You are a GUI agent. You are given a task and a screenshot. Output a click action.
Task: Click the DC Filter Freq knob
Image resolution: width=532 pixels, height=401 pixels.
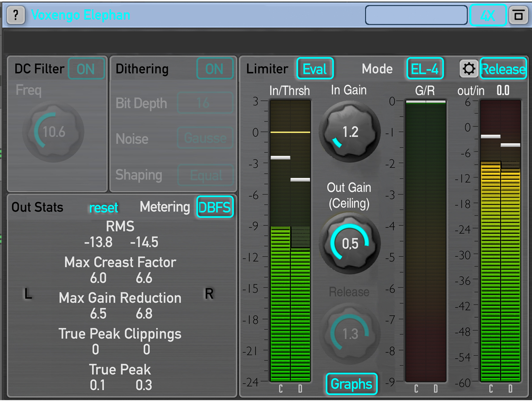pos(53,132)
